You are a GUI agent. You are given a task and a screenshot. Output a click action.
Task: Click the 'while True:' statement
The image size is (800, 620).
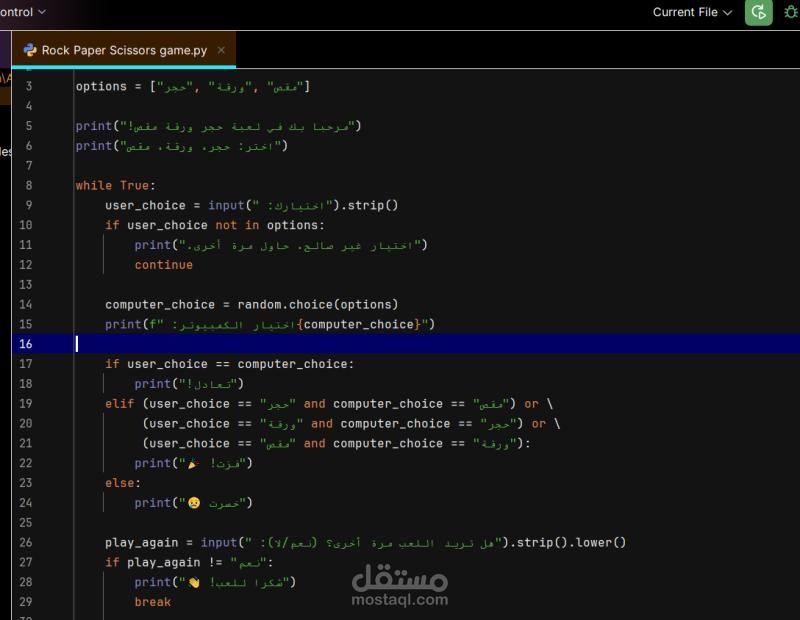pyautogui.click(x=116, y=185)
